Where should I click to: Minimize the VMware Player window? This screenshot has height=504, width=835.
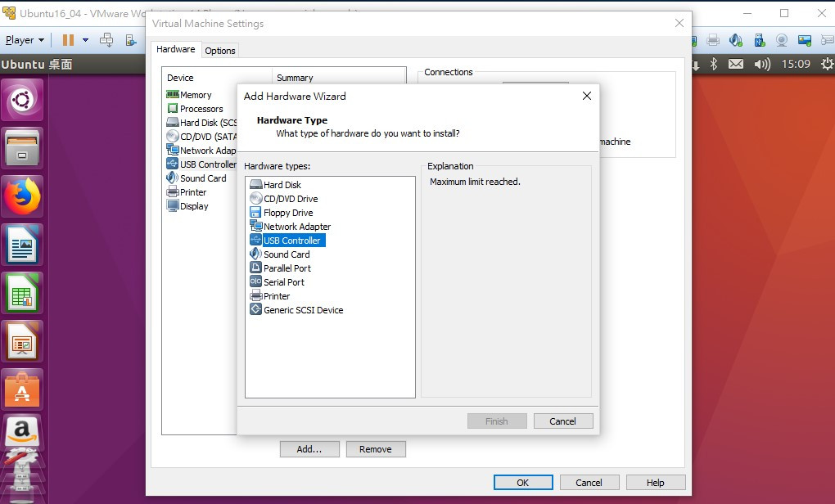(x=747, y=13)
